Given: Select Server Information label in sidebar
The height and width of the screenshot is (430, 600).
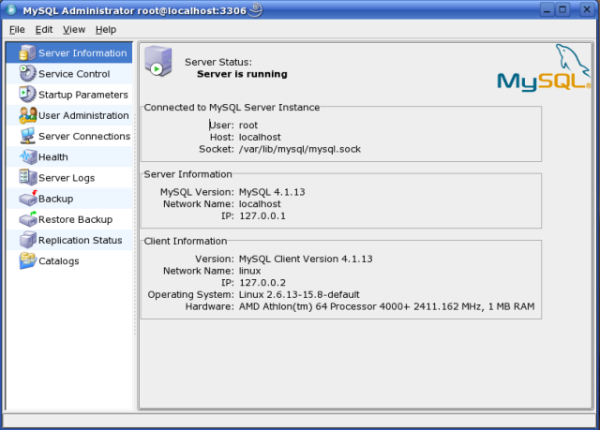Looking at the screenshot, I should (x=83, y=53).
